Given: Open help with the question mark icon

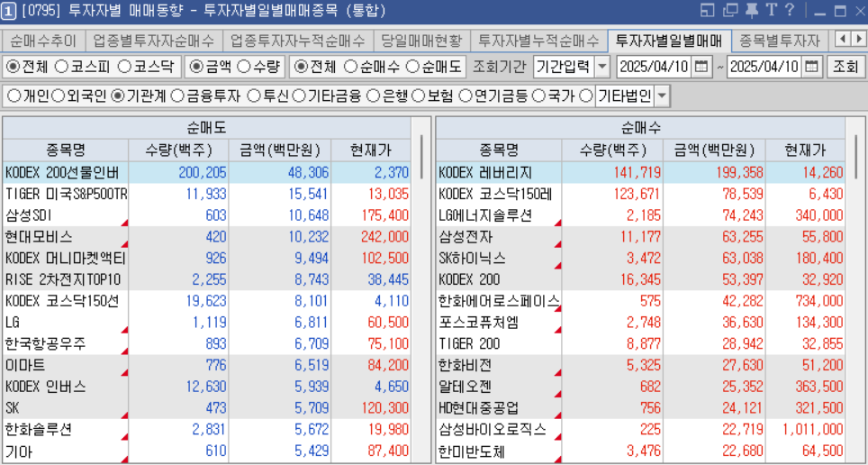Looking at the screenshot, I should (x=790, y=10).
